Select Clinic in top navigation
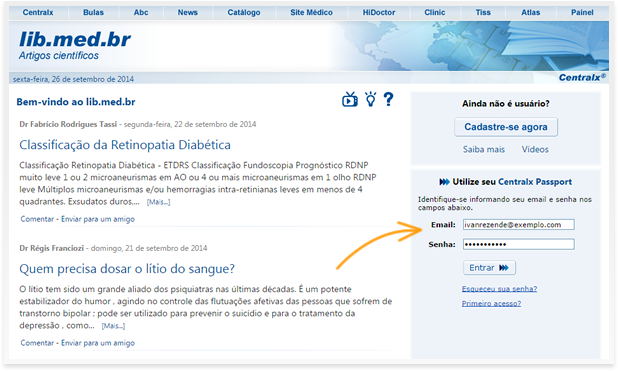Image resolution: width=618 pixels, height=371 pixels. [x=435, y=13]
